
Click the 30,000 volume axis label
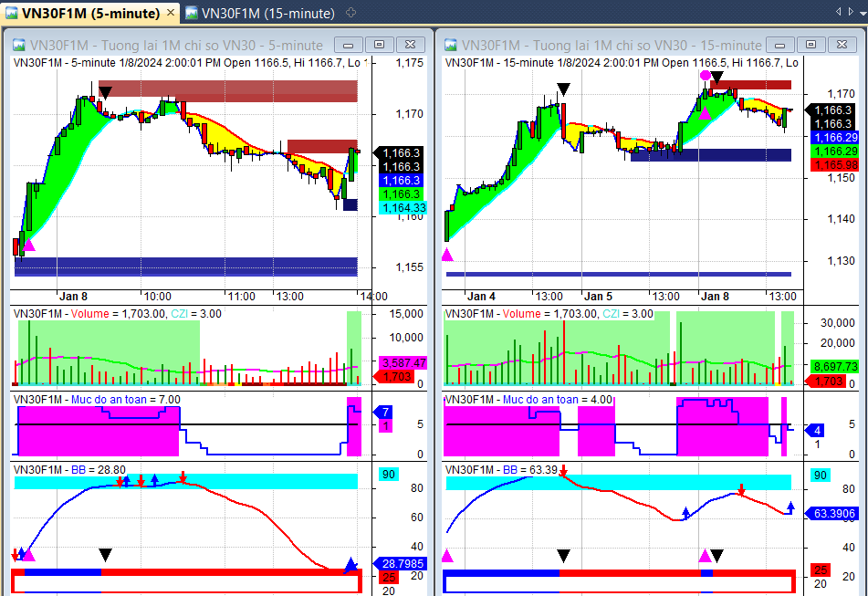[x=837, y=322]
